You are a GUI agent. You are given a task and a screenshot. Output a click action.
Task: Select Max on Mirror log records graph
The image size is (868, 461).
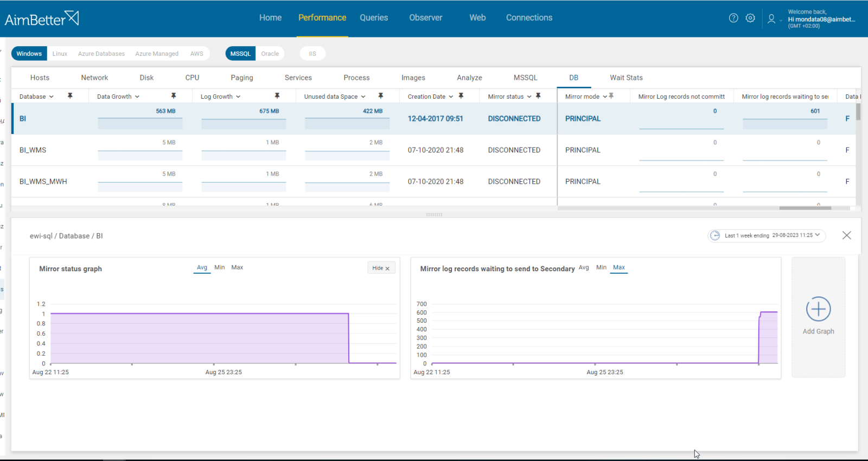pos(619,267)
